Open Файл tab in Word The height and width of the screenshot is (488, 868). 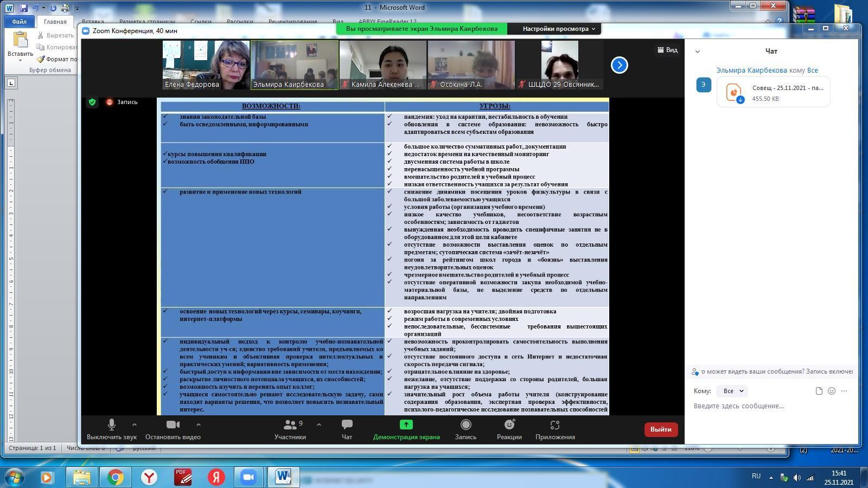click(19, 22)
